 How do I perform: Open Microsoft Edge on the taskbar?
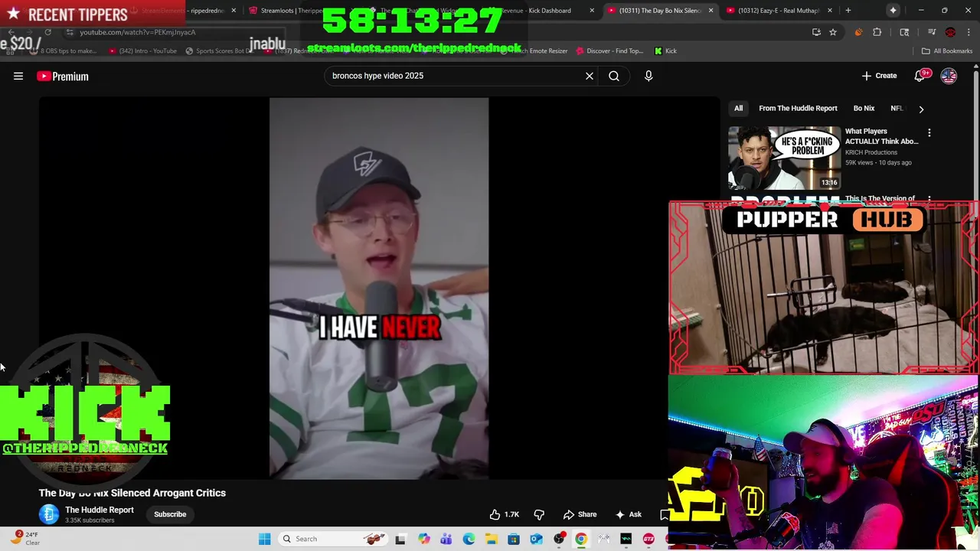point(469,539)
